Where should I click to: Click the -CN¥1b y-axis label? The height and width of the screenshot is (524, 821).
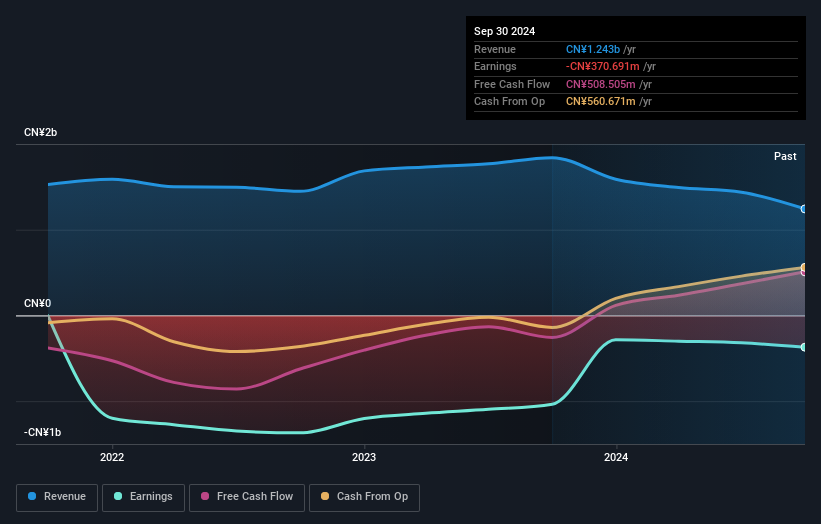click(x=42, y=432)
